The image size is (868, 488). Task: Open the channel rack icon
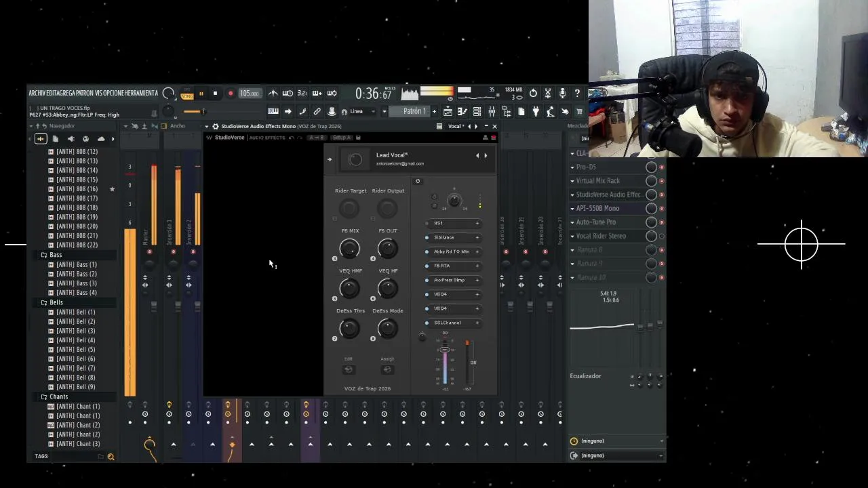point(477,112)
